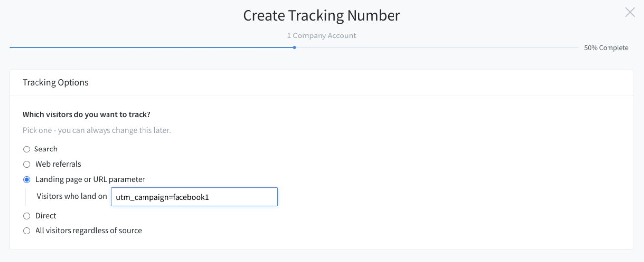644x262 pixels.
Task: Click the 1 Company Account subtitle
Action: [322, 36]
